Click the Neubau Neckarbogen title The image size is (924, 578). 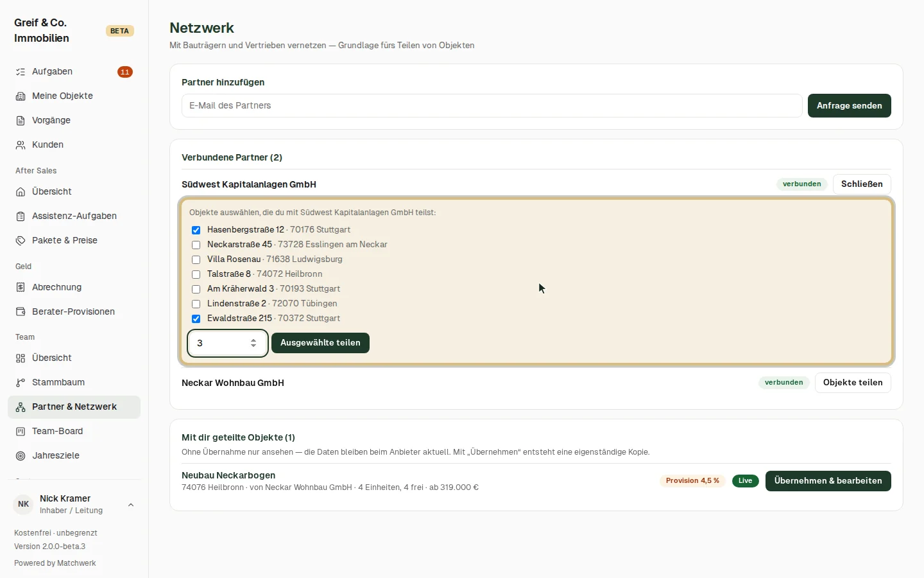point(228,475)
